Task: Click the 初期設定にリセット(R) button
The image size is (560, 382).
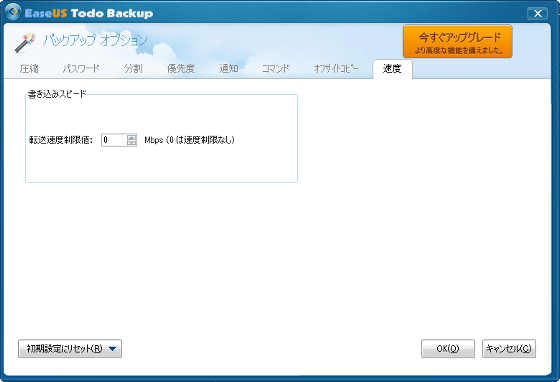Action: coord(70,348)
